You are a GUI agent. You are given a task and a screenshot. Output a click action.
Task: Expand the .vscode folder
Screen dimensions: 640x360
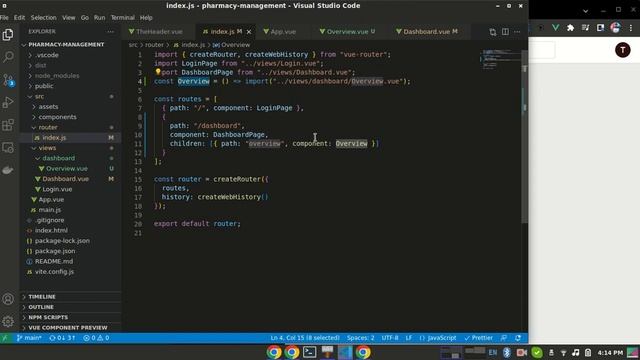47,55
